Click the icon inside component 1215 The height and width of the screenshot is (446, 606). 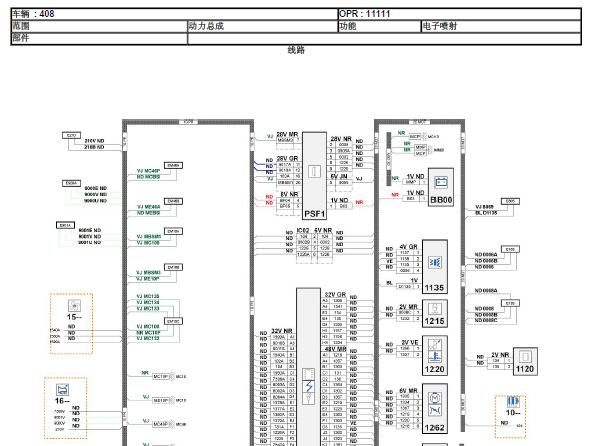click(435, 309)
